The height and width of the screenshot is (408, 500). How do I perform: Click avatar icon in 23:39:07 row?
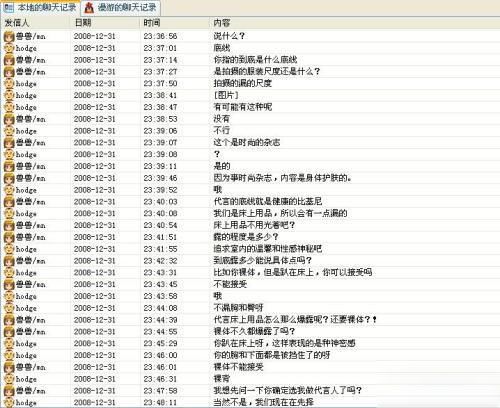coord(9,143)
